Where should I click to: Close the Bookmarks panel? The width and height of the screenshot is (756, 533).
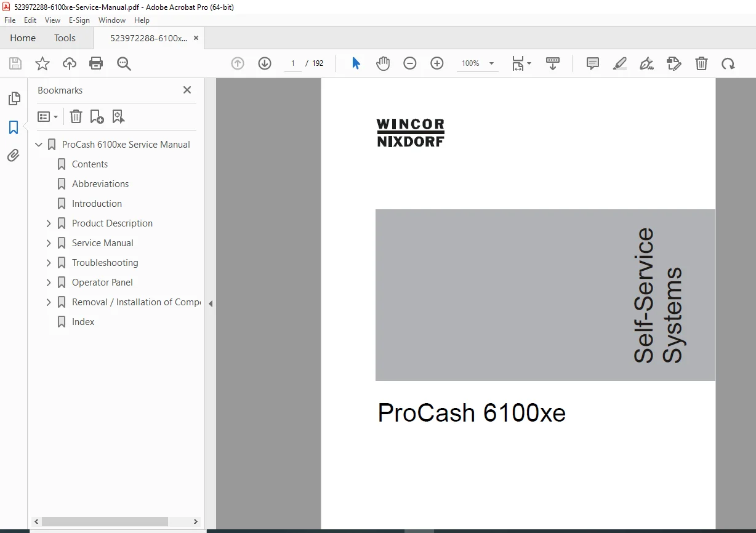pos(187,90)
